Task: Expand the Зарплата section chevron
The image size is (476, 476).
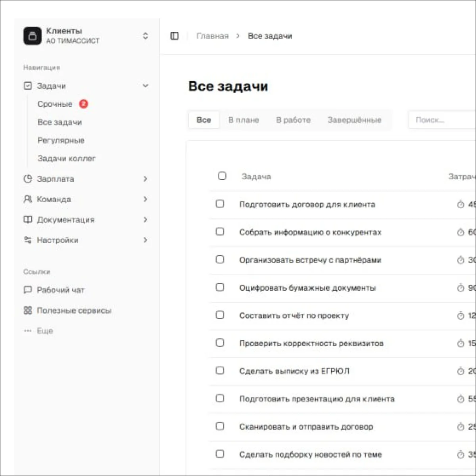Action: coord(146,179)
